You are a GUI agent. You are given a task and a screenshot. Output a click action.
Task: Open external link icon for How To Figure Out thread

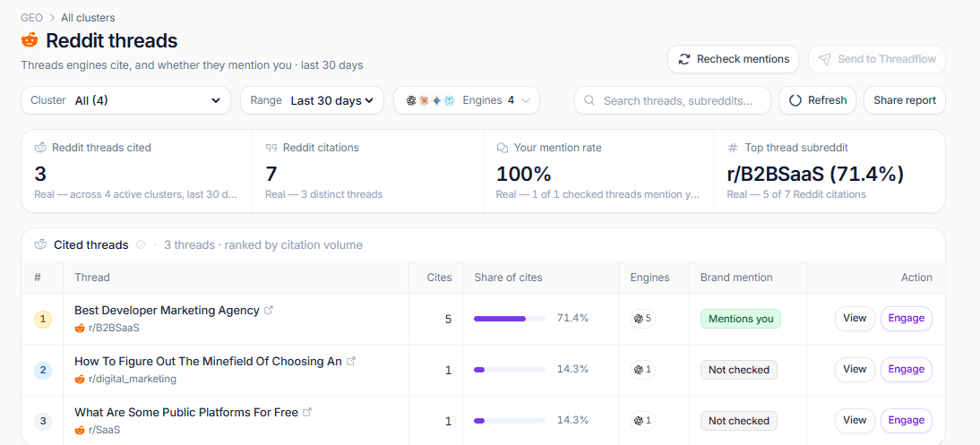[x=351, y=361]
